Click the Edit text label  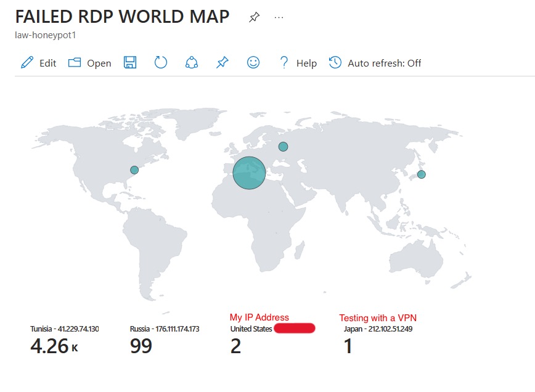click(47, 63)
